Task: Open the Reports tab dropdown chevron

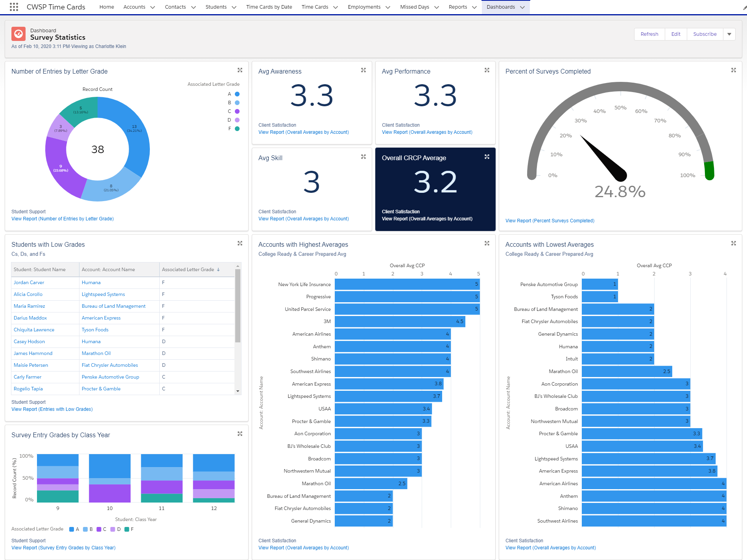Action: 474,7
